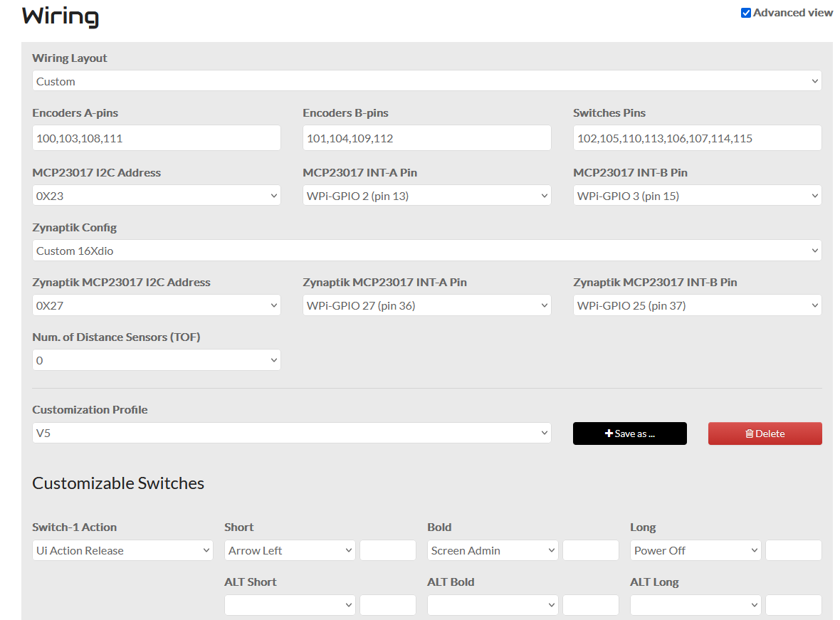840x620 pixels.
Task: Click the red Delete button
Action: point(765,434)
